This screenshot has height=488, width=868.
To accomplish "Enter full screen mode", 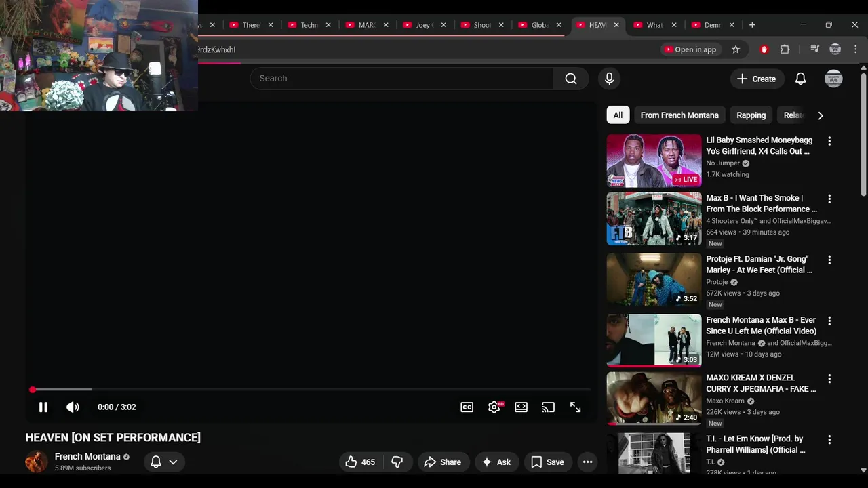I will (575, 407).
